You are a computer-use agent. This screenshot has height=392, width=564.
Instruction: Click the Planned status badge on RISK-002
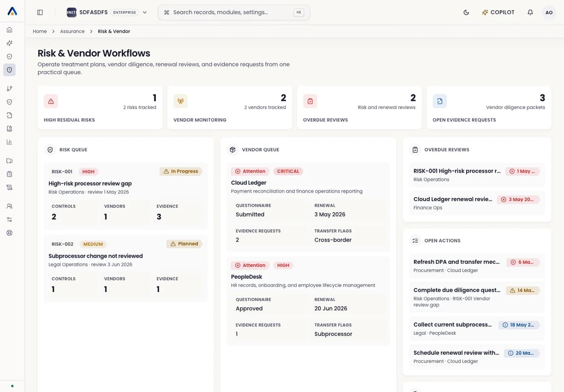[184, 244]
